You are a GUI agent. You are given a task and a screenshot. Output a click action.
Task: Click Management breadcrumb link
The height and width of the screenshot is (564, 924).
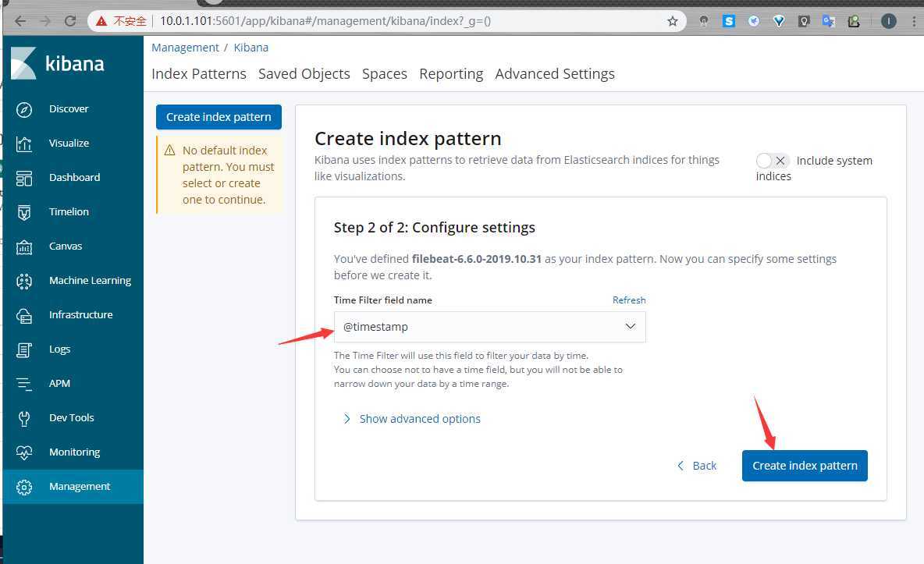click(185, 47)
